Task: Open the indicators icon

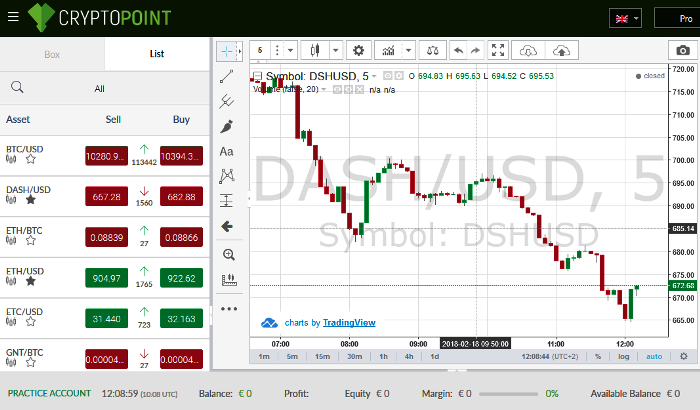Action: 388,50
